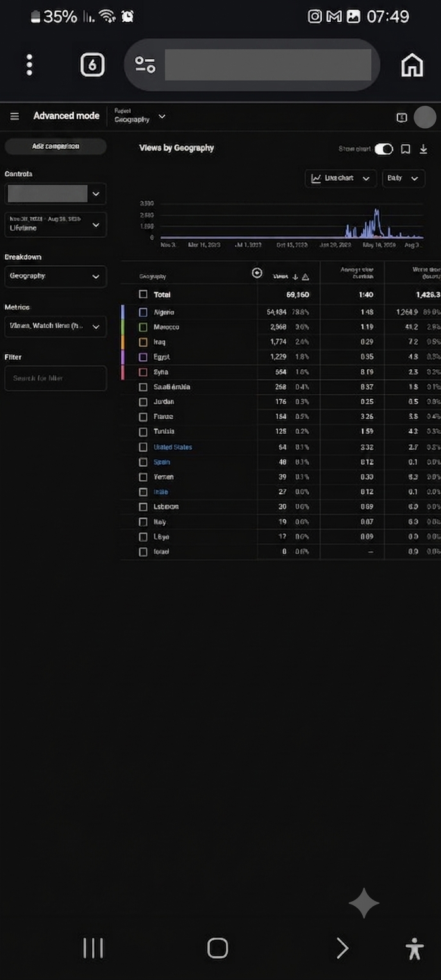Open the hamburger menu beside Advanced mode
This screenshot has width=441, height=980.
tap(15, 117)
